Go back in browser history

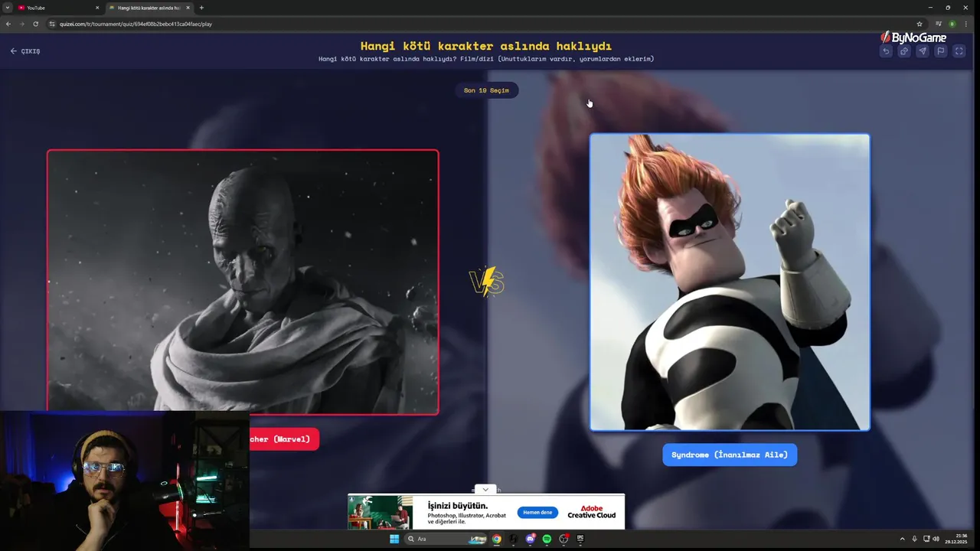pos(8,24)
